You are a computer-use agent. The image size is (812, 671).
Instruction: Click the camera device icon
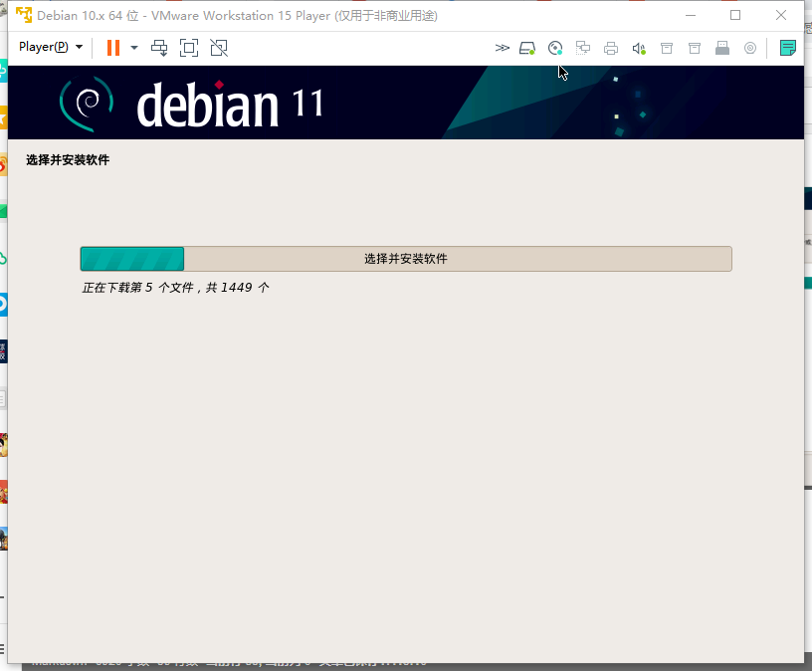click(x=750, y=48)
